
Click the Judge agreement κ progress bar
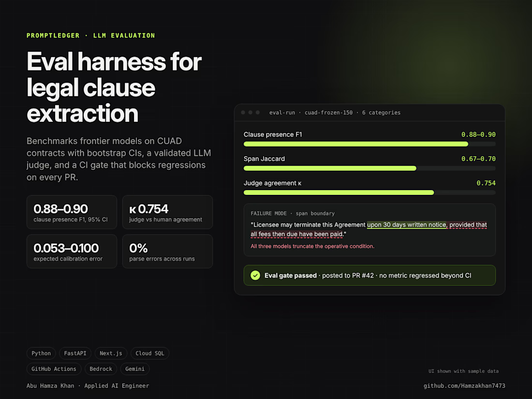pos(369,192)
